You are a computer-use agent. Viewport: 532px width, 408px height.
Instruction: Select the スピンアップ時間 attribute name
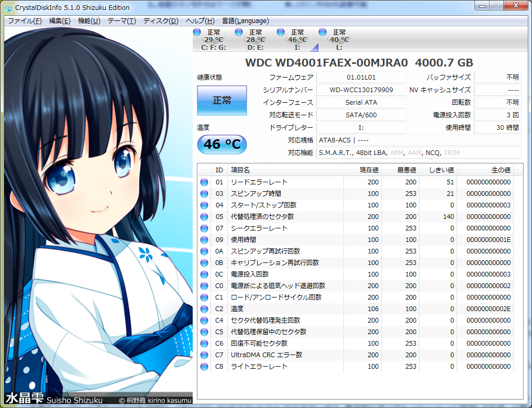coord(256,194)
